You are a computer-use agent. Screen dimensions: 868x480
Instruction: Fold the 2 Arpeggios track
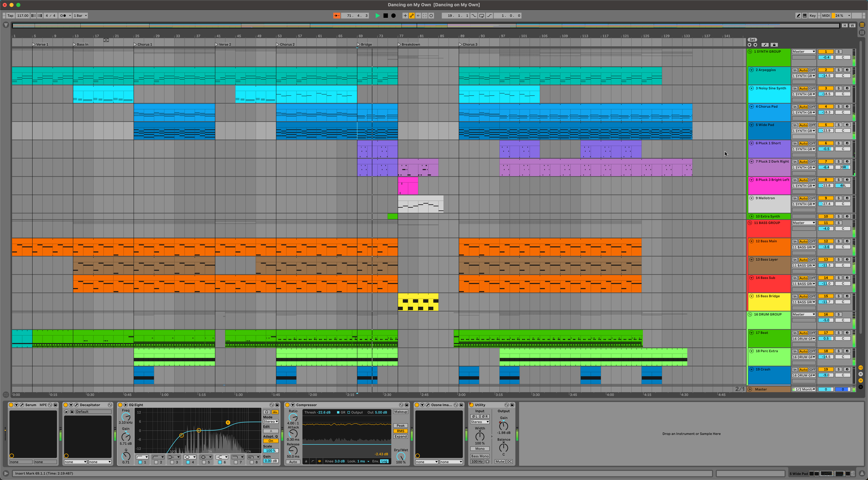pyautogui.click(x=751, y=70)
